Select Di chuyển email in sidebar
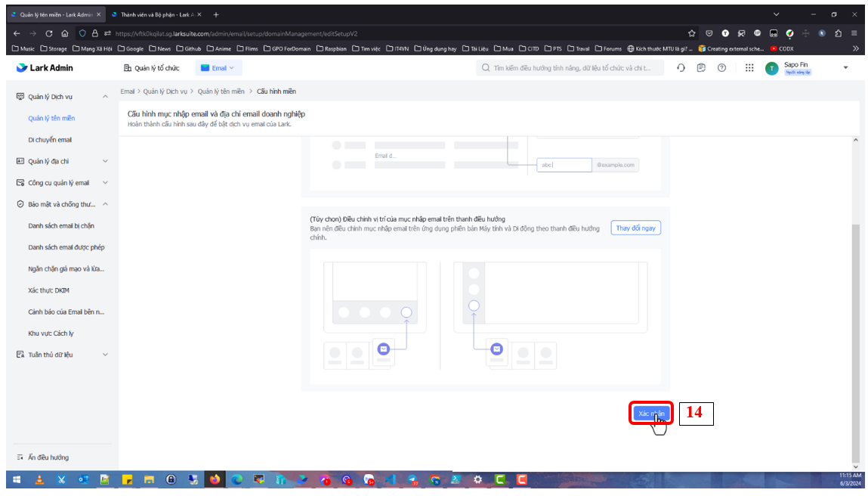The image size is (868, 496). coord(50,140)
